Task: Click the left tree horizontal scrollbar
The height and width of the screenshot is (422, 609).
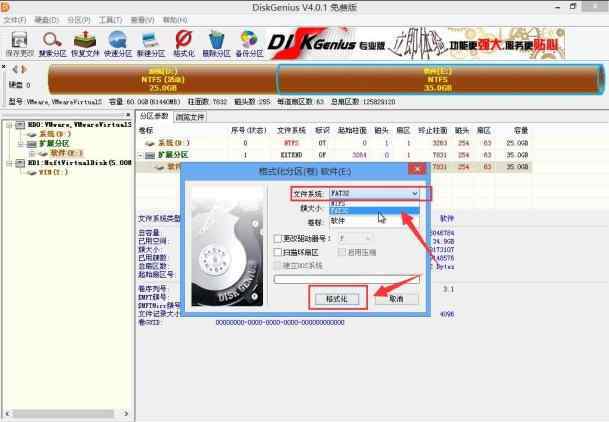Action: coord(66,413)
